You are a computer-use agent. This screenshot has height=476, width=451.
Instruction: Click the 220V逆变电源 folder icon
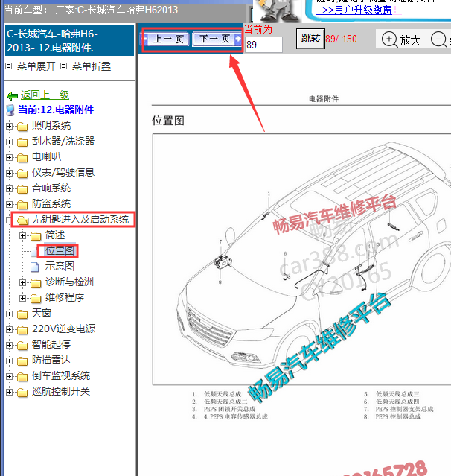click(22, 329)
